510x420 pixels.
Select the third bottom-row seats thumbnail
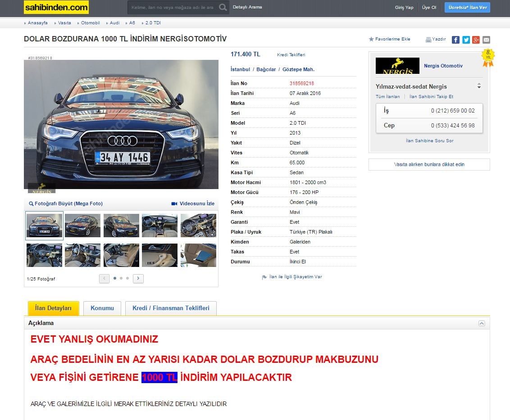click(121, 255)
